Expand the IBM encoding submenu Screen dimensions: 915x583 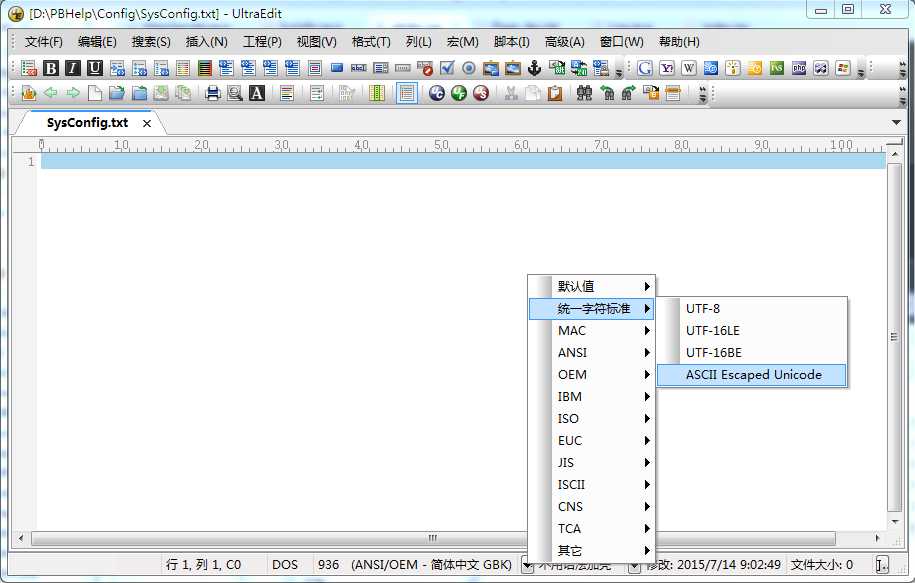[591, 396]
